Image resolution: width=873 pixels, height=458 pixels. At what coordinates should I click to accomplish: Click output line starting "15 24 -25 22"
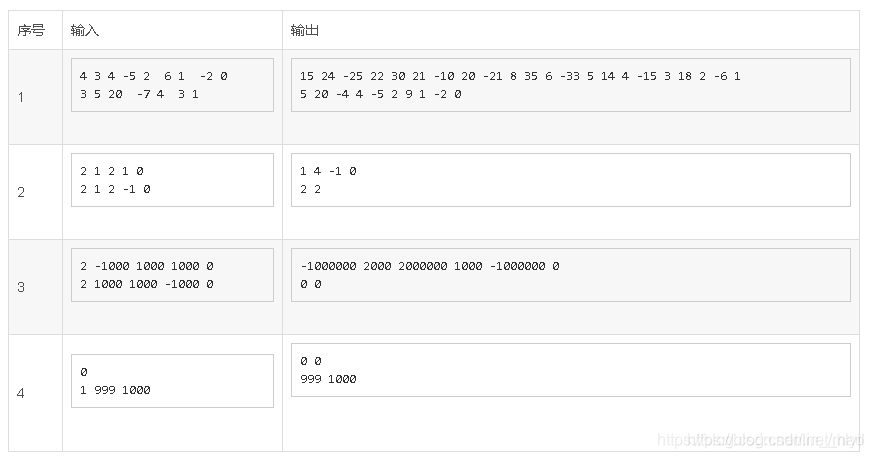coord(519,76)
